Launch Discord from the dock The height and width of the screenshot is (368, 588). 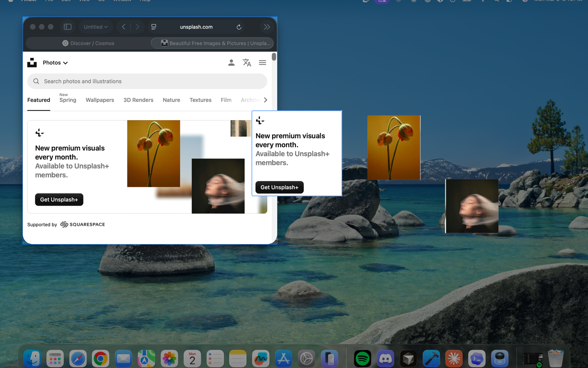point(385,359)
